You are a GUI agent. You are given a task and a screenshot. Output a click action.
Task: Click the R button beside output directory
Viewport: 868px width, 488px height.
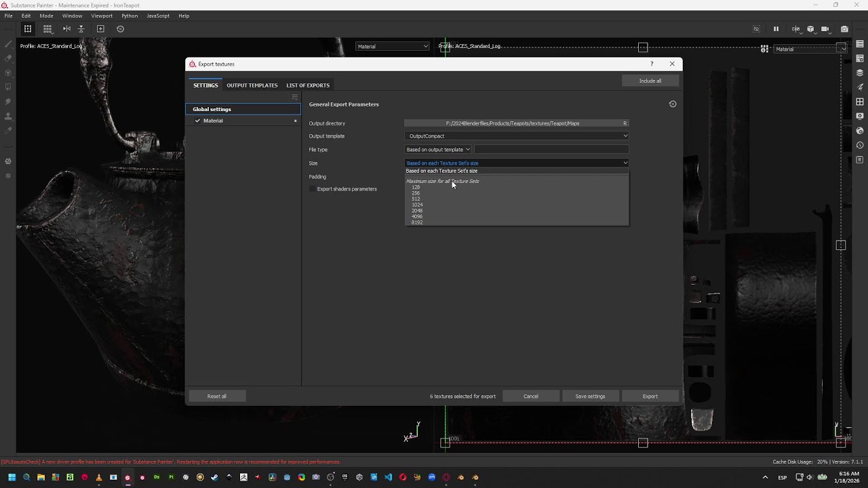point(625,123)
